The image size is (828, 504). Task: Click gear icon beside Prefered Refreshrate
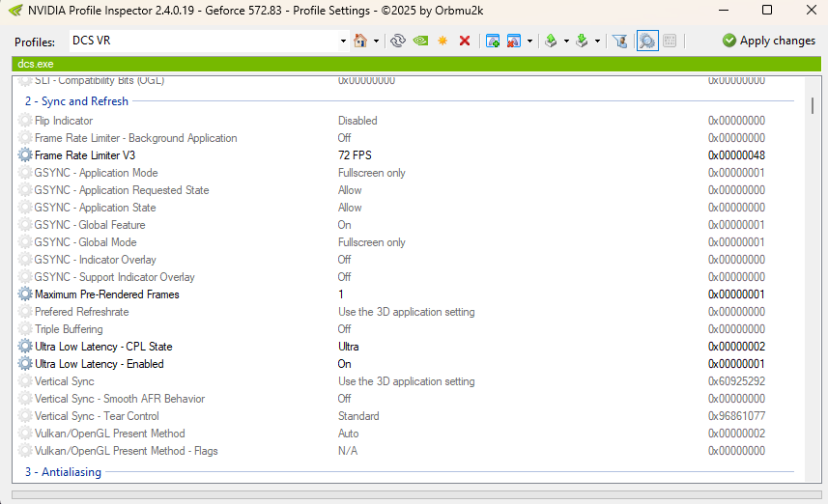tap(25, 311)
